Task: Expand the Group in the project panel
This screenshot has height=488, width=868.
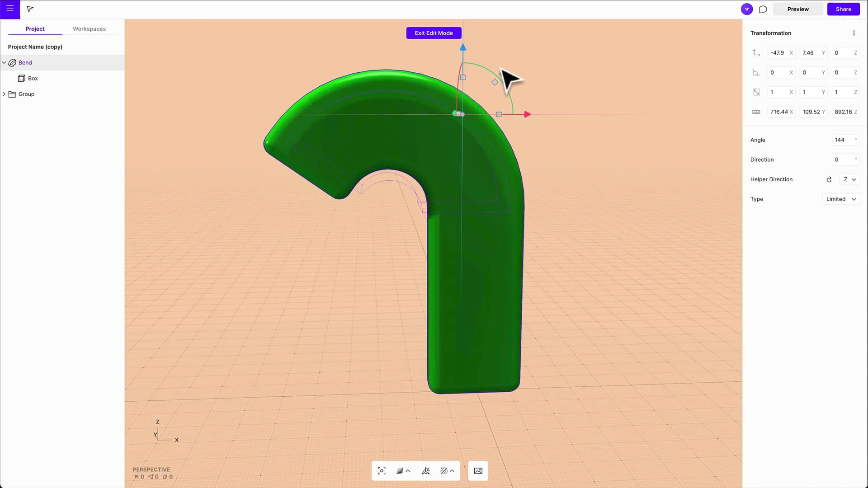Action: point(5,94)
